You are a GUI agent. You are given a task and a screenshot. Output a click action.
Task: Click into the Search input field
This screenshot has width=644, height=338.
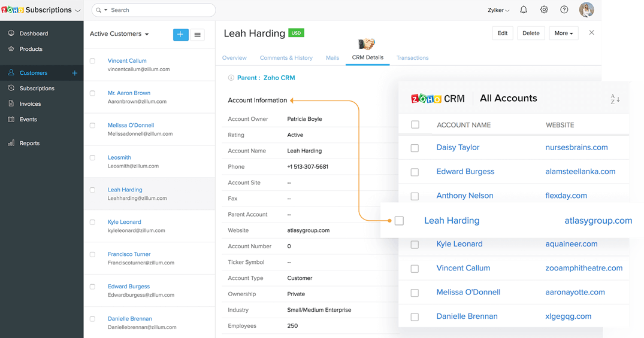click(x=159, y=10)
